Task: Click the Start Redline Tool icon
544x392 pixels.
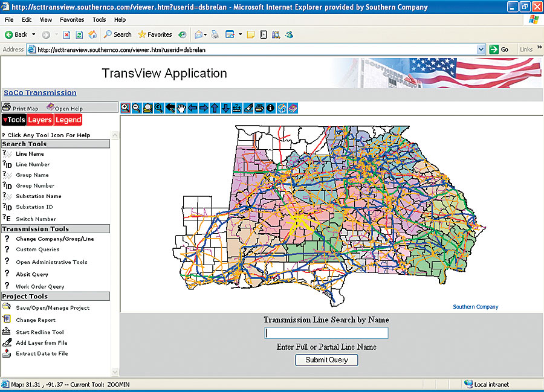Action: click(6, 331)
